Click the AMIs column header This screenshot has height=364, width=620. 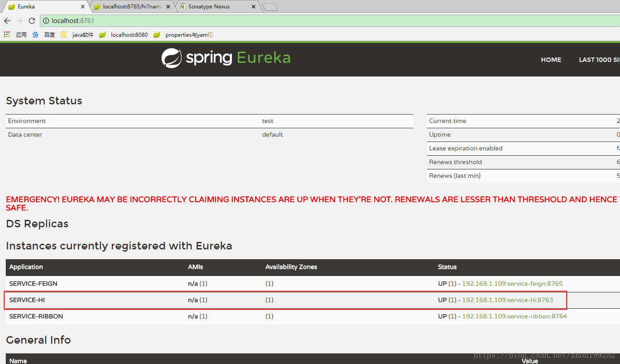(196, 267)
